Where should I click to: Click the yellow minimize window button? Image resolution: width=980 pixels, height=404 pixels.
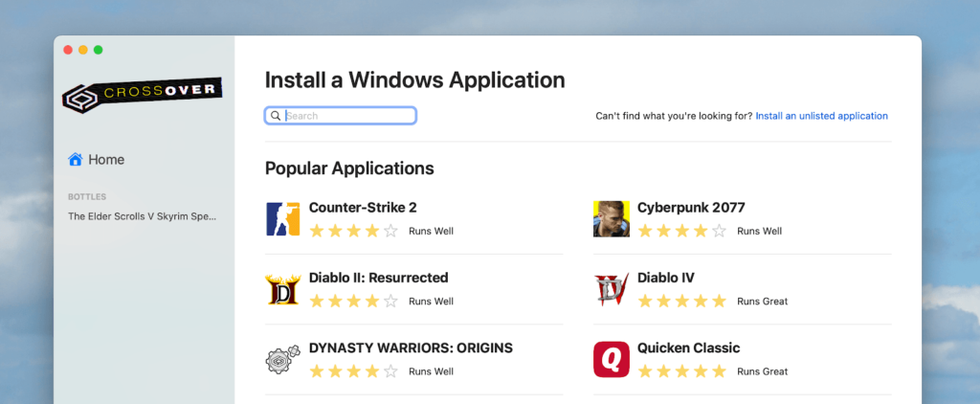tap(83, 50)
